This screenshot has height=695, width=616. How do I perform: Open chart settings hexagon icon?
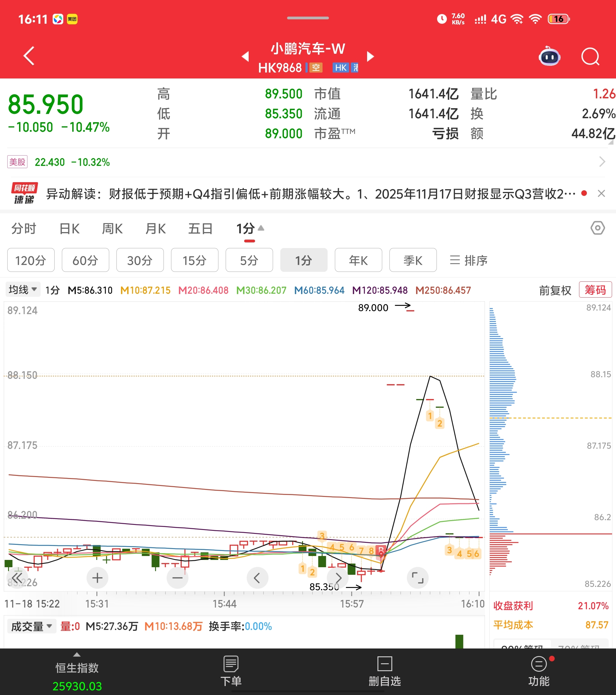tap(597, 228)
